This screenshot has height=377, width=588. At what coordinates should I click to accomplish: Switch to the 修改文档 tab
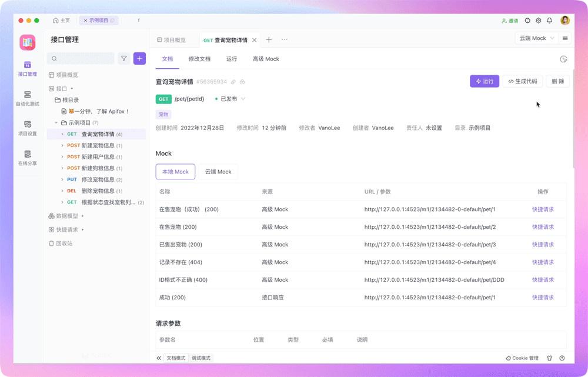pyautogui.click(x=199, y=59)
